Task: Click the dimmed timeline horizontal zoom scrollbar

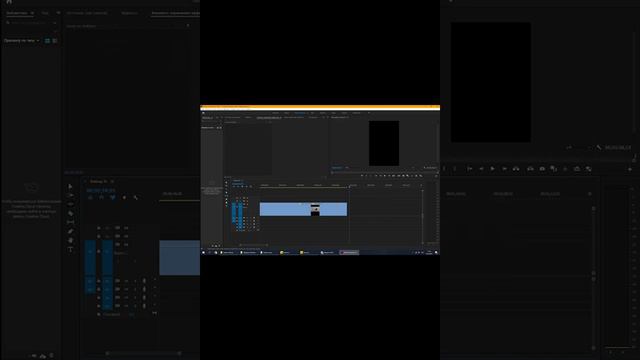Action: [x=143, y=353]
